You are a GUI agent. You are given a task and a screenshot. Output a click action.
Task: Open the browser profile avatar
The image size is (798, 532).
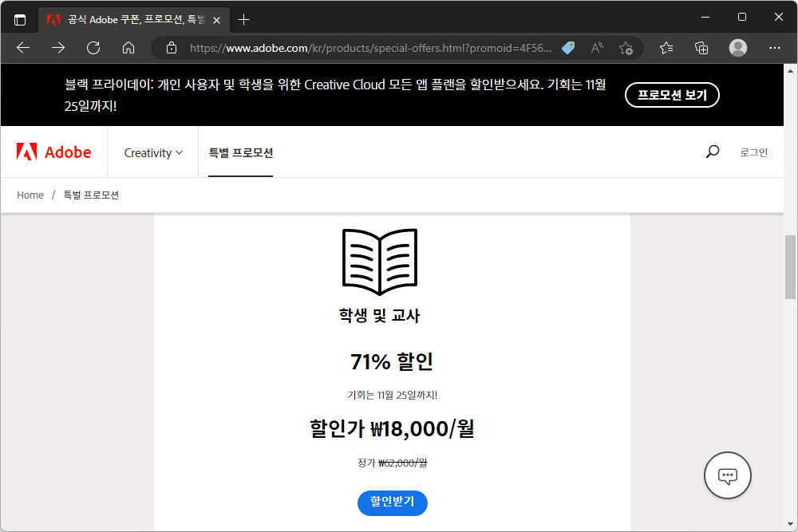click(738, 48)
